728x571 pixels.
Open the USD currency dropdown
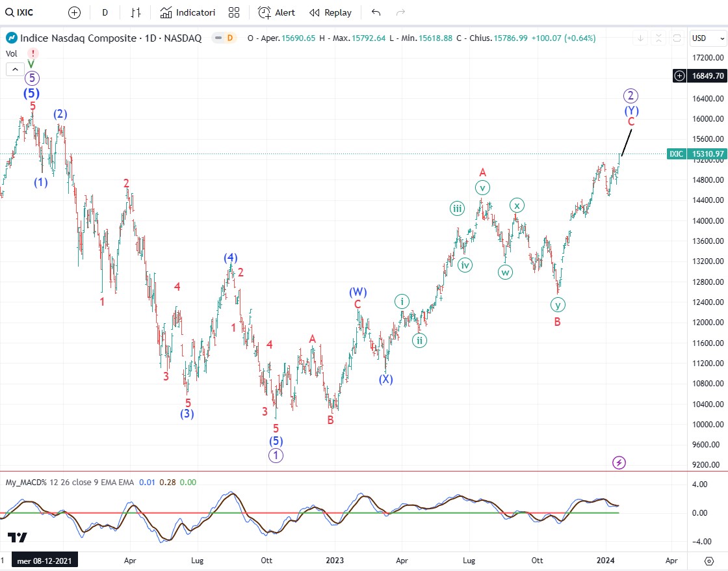(x=708, y=38)
